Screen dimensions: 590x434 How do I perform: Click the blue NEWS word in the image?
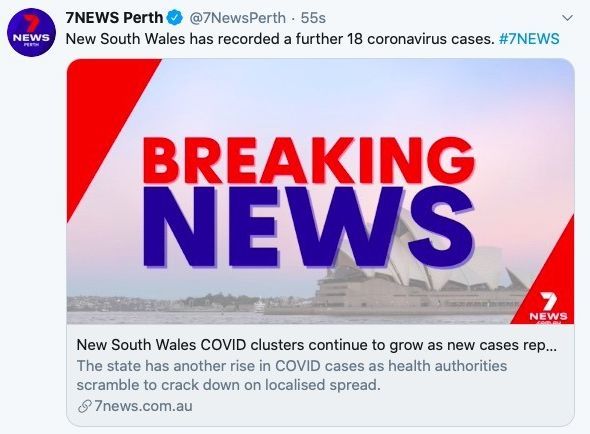308,227
